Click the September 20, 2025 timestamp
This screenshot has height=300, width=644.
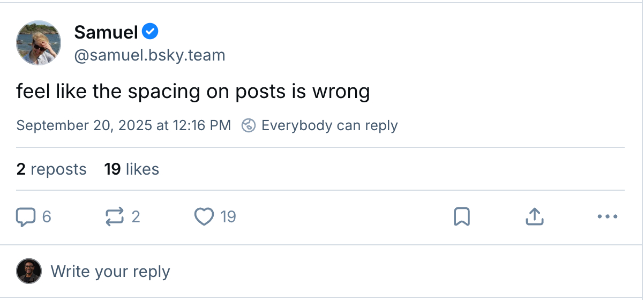pos(123,126)
